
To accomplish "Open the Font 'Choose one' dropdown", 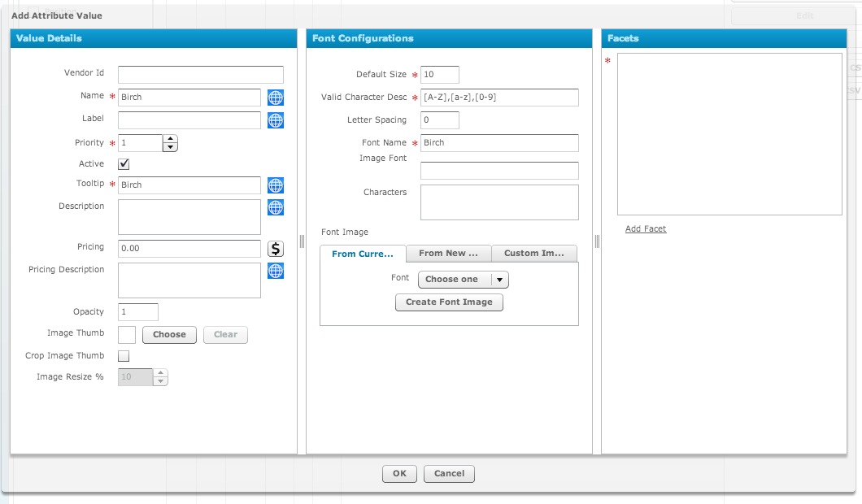I will pyautogui.click(x=462, y=279).
